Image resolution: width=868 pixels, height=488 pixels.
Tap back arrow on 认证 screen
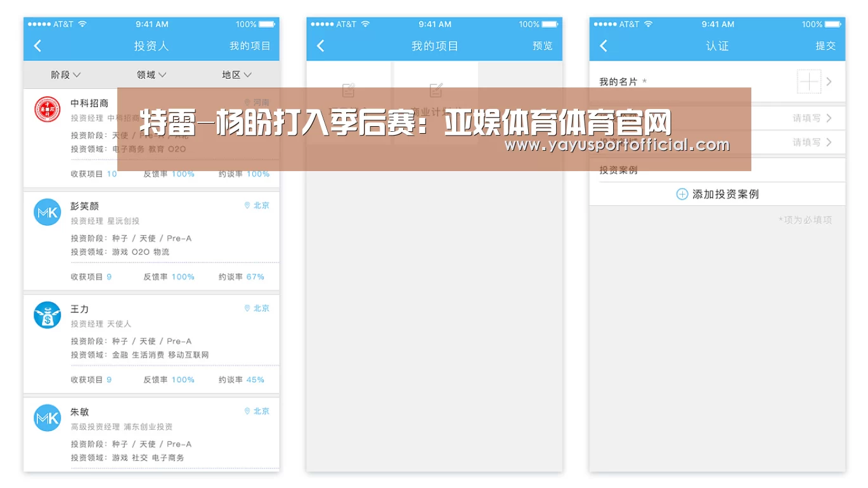click(x=603, y=46)
